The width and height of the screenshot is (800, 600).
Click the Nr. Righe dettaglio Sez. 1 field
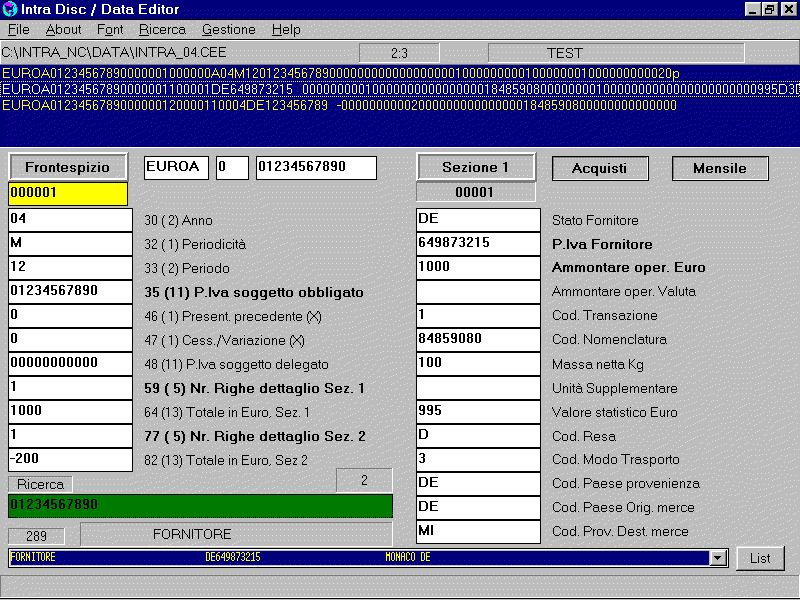click(x=70, y=387)
